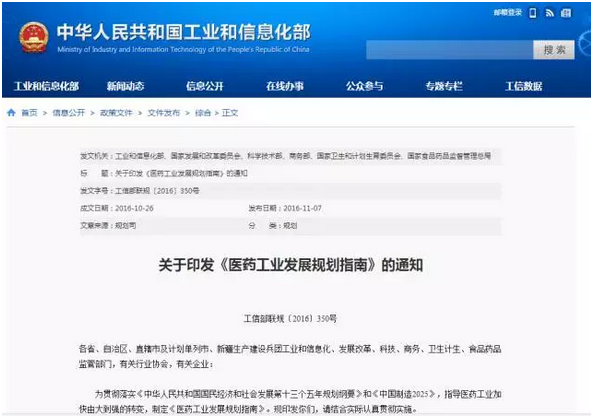Go to 首页 in the breadcrumb
Viewport: 591px width, 419px height.
29,113
